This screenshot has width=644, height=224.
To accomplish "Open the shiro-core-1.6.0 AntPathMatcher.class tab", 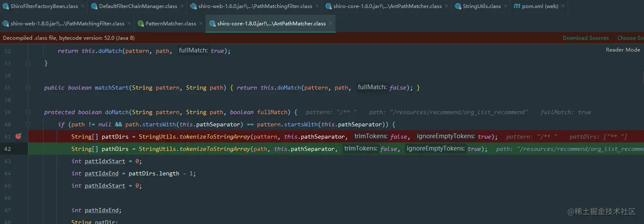I will coord(388,6).
